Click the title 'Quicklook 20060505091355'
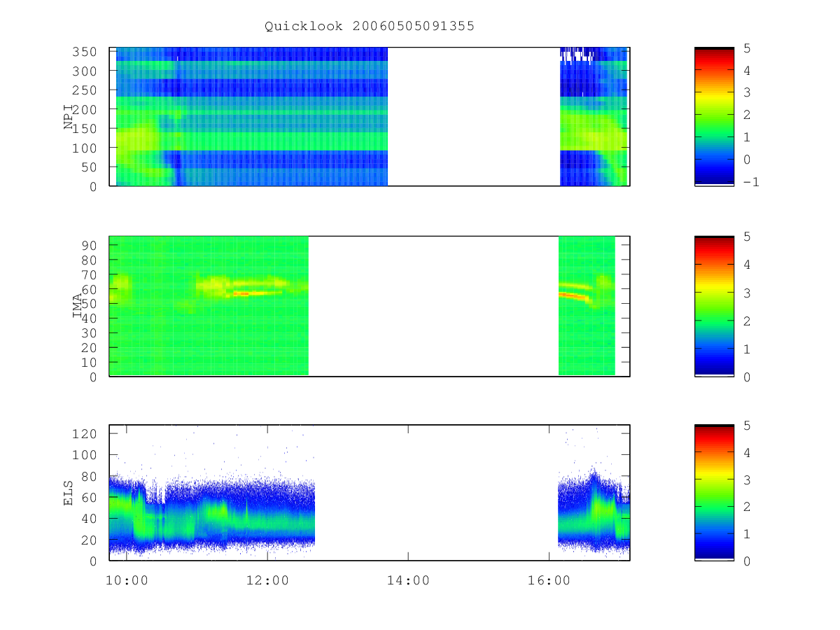This screenshot has height=630, width=840. click(370, 26)
